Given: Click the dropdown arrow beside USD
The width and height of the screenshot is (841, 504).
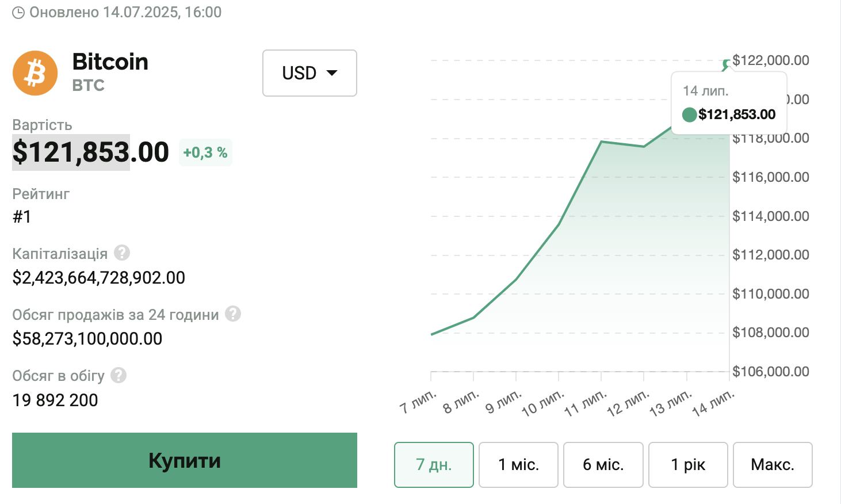Looking at the screenshot, I should click(x=332, y=73).
